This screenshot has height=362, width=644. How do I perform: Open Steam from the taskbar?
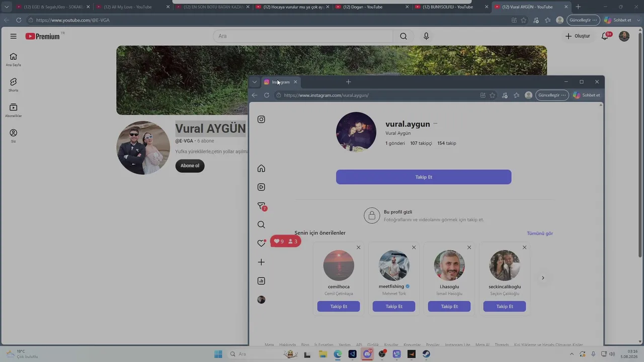tap(426, 354)
